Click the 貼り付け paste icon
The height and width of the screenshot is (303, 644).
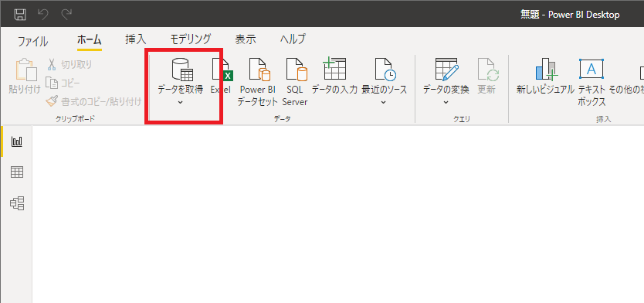point(26,70)
